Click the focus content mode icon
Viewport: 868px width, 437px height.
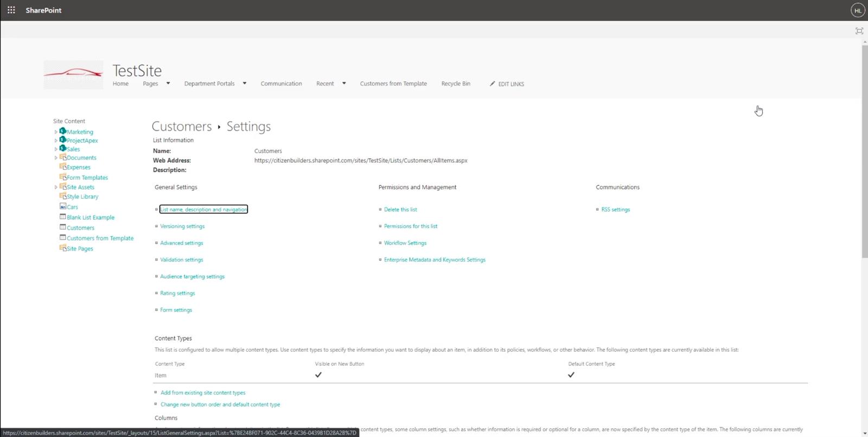tap(859, 31)
